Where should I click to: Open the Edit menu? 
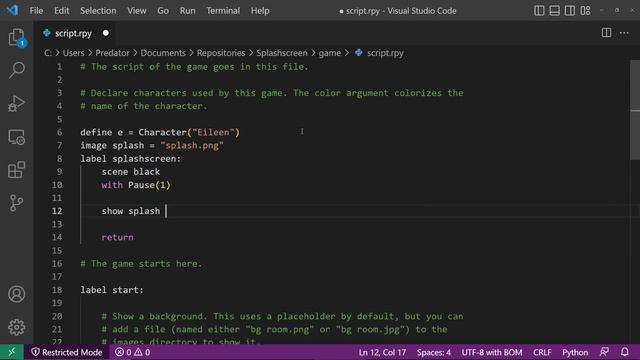coord(61,11)
